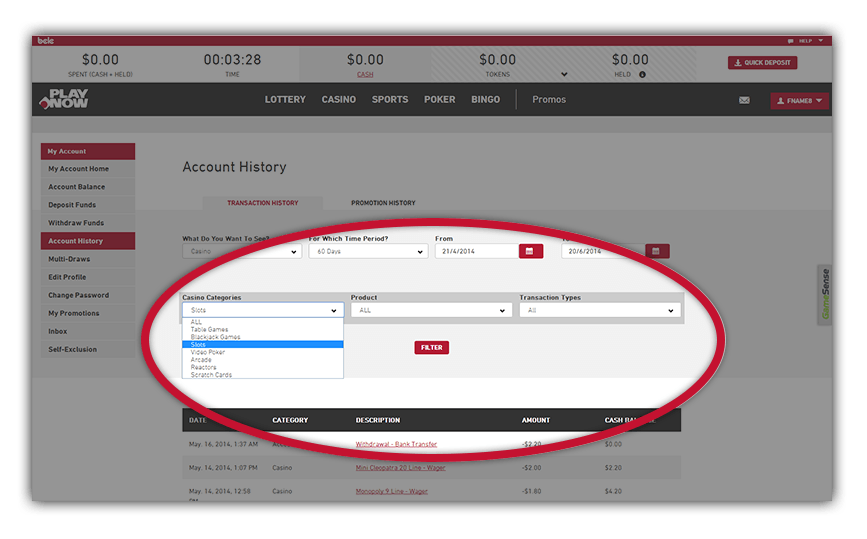Open the Help dropdown arrow
Image resolution: width=867 pixels, height=539 pixels.
[821, 41]
